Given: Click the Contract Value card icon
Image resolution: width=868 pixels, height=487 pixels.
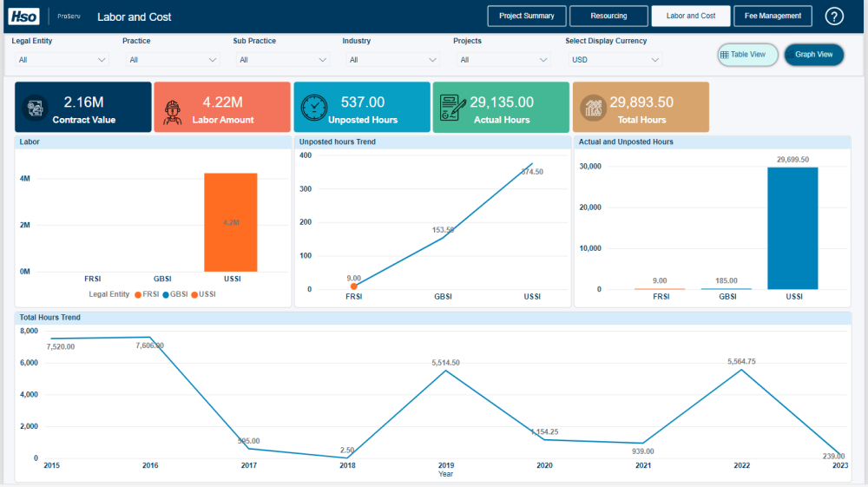Looking at the screenshot, I should point(35,108).
